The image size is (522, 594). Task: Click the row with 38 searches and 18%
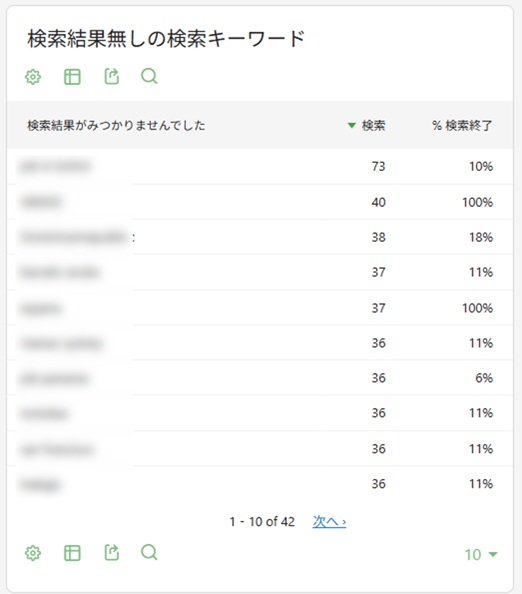(260, 237)
